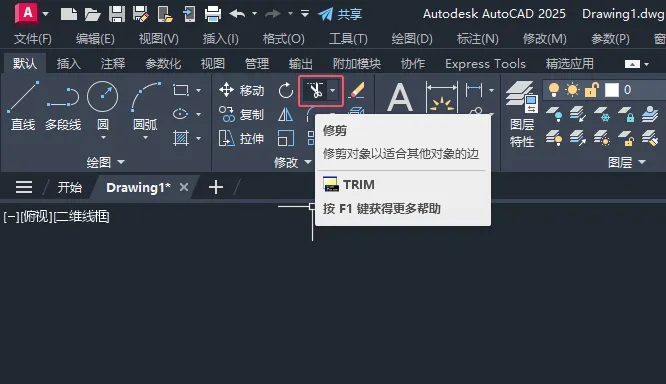Select the 多段线 polyline tool
Screen dimensions: 666x384
(x=63, y=108)
